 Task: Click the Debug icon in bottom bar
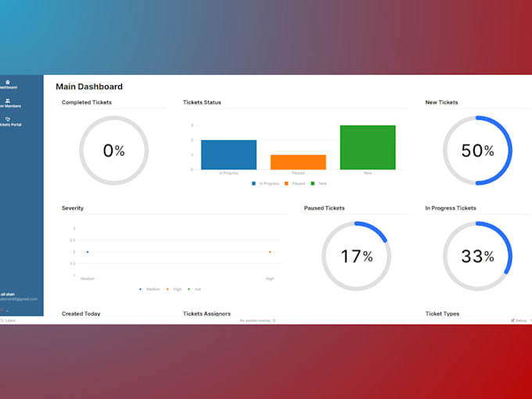coord(513,320)
